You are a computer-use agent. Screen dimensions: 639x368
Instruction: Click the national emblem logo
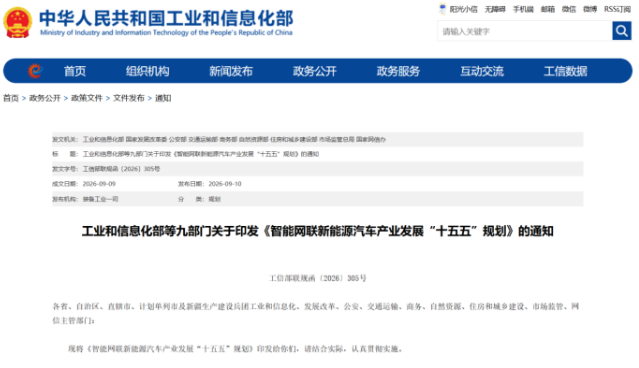[x=18, y=23]
